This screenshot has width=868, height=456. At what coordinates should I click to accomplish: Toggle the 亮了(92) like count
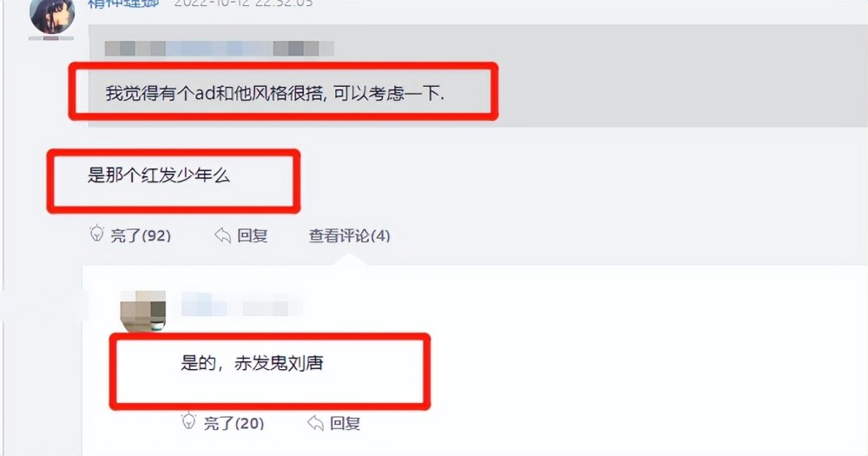click(141, 236)
